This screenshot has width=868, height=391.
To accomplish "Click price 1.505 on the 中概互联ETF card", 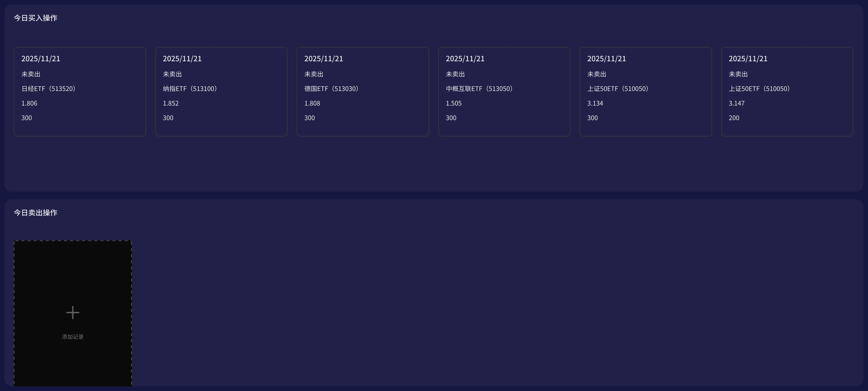I will coord(453,103).
